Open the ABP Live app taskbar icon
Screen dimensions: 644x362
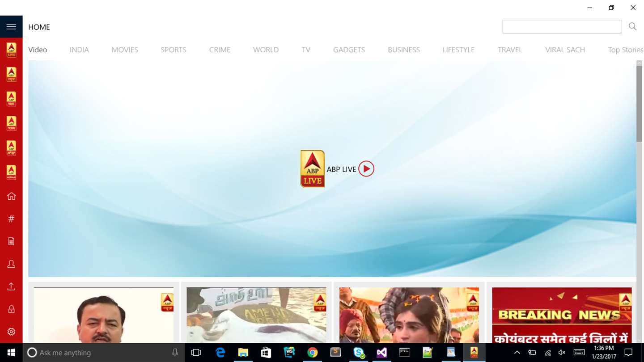pos(474,353)
